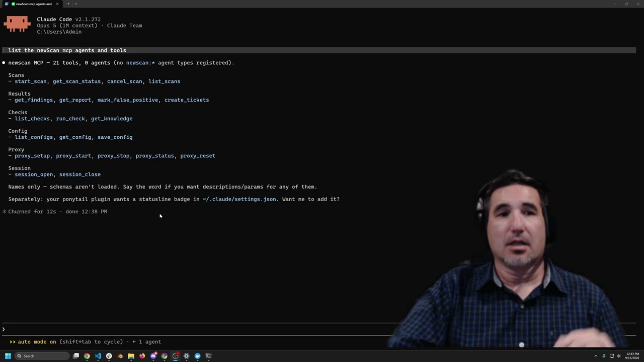
Task: Click the create_tickets tool name
Action: tap(187, 100)
